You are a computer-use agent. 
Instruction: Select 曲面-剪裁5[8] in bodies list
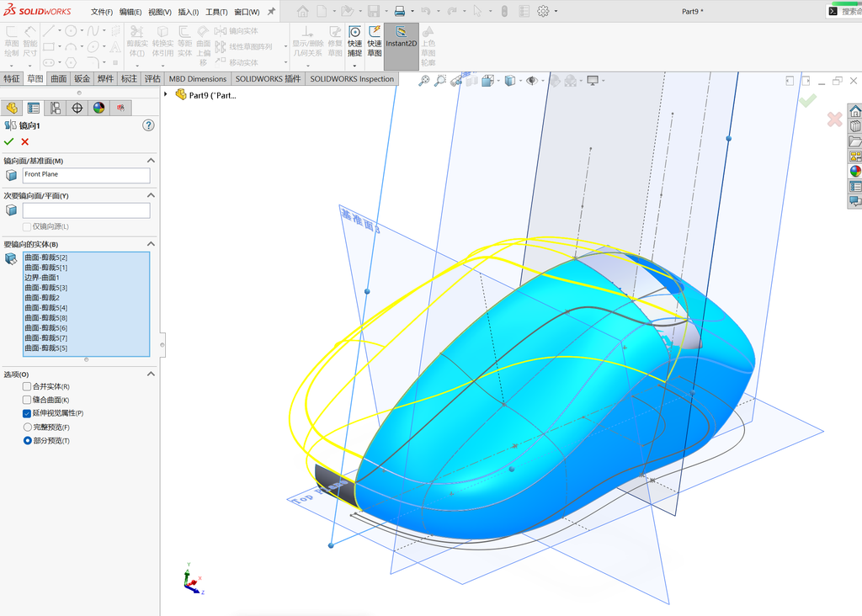45,317
